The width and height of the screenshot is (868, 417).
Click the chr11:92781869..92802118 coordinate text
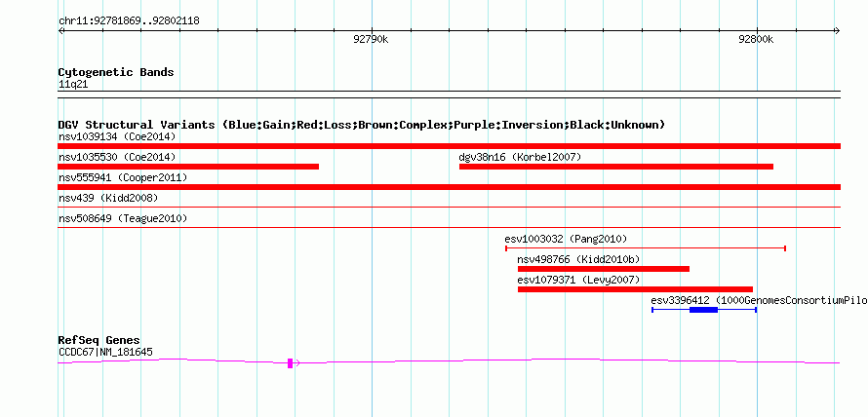point(129,21)
